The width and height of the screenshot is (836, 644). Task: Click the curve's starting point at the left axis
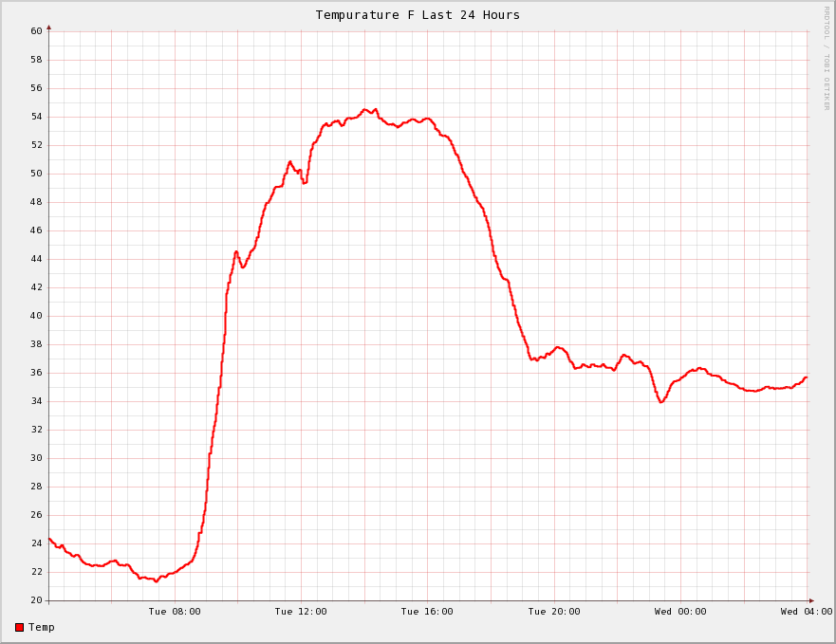[49, 539]
